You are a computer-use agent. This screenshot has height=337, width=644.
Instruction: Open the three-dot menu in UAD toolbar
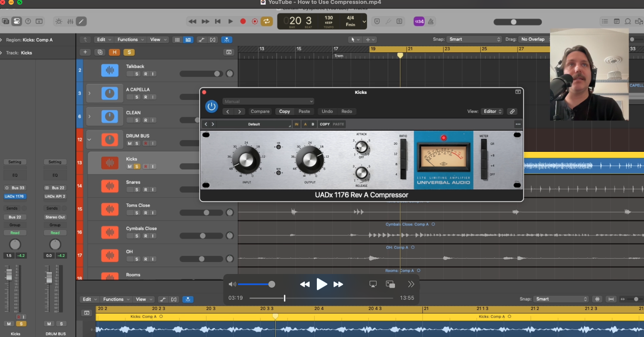point(518,124)
